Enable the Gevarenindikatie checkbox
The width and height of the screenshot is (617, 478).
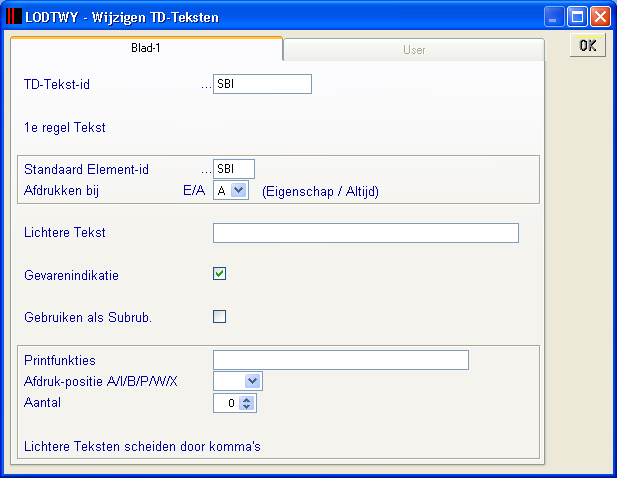coord(220,274)
